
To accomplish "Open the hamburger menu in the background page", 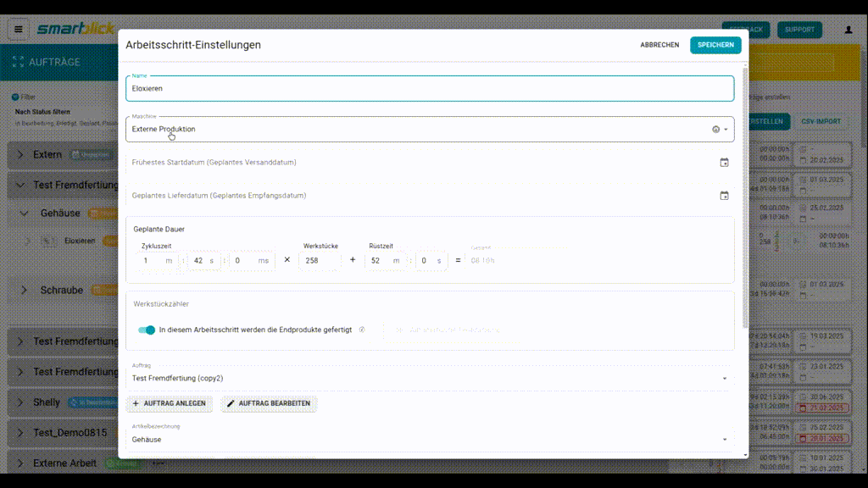I will [19, 30].
